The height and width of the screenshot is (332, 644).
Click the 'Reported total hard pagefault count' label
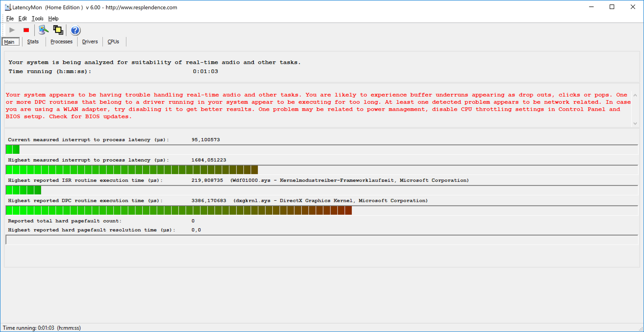tap(65, 221)
